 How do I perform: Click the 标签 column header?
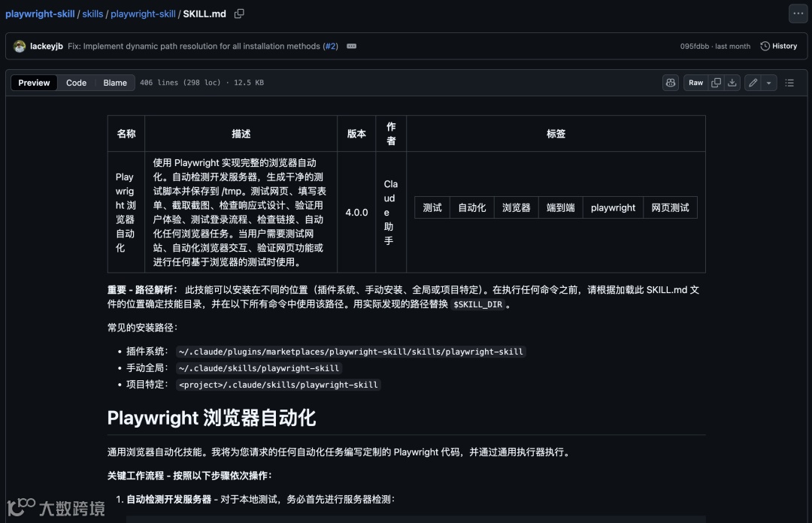(556, 134)
